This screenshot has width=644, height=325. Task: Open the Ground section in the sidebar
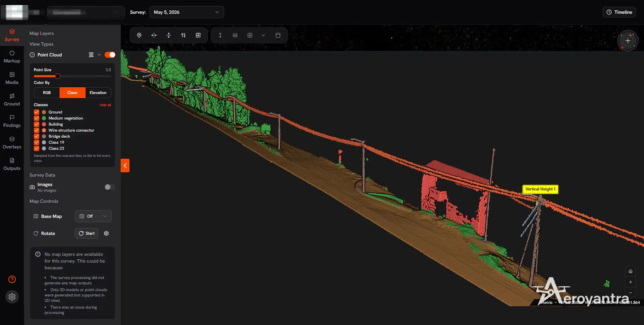tap(12, 100)
